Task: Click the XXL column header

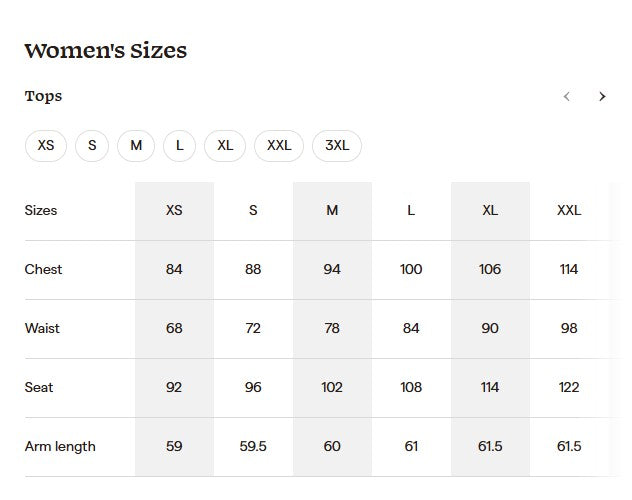Action: (569, 211)
